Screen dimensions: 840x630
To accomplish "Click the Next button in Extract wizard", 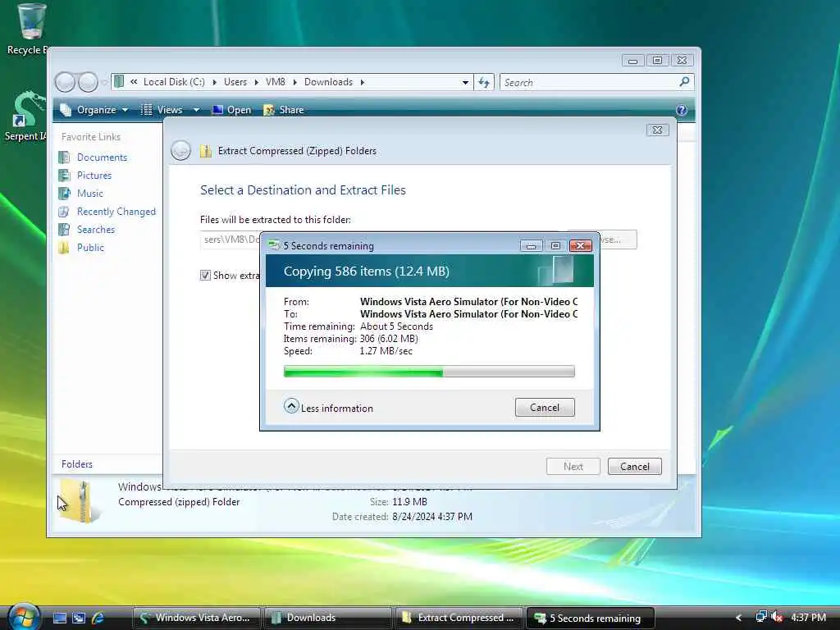I will click(x=573, y=467).
